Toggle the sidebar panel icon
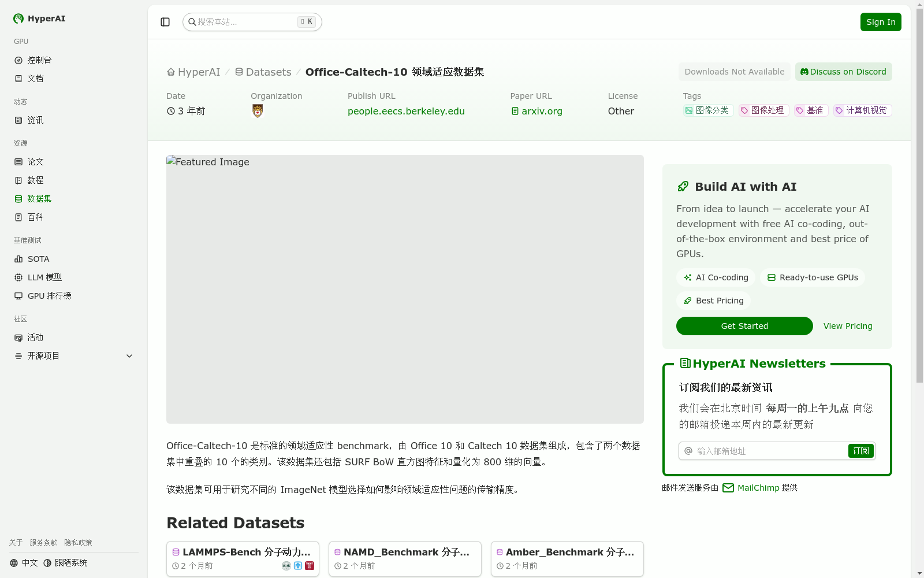The height and width of the screenshot is (578, 924). 165,22
